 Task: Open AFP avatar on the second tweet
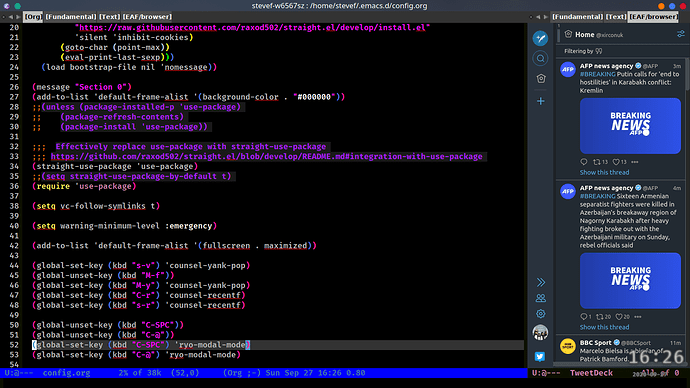tap(568, 191)
